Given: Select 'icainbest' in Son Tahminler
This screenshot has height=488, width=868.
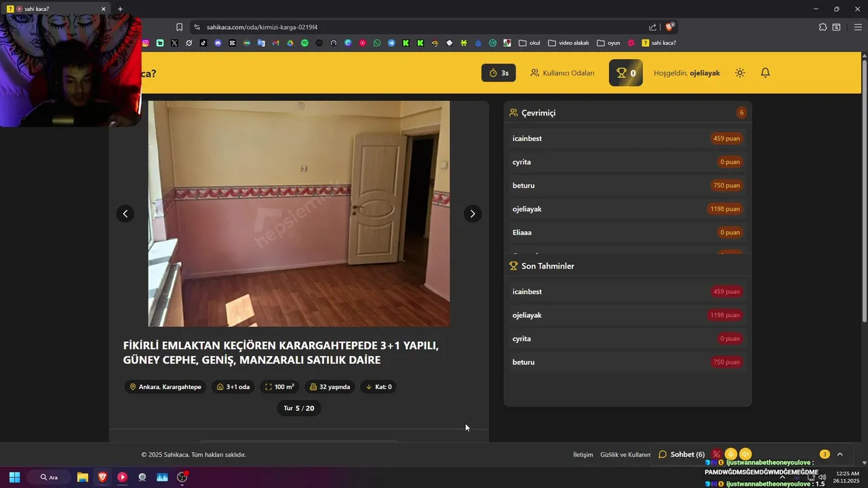Looking at the screenshot, I should pyautogui.click(x=627, y=291).
